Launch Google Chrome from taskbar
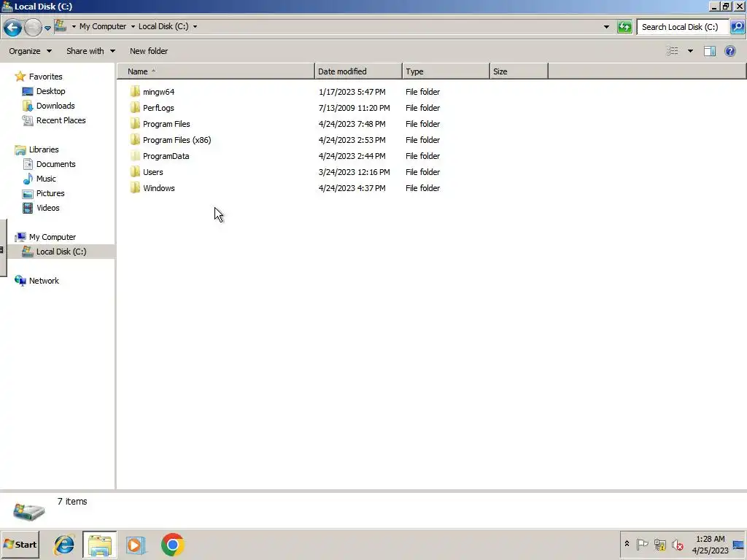This screenshot has height=560, width=747. pyautogui.click(x=172, y=545)
